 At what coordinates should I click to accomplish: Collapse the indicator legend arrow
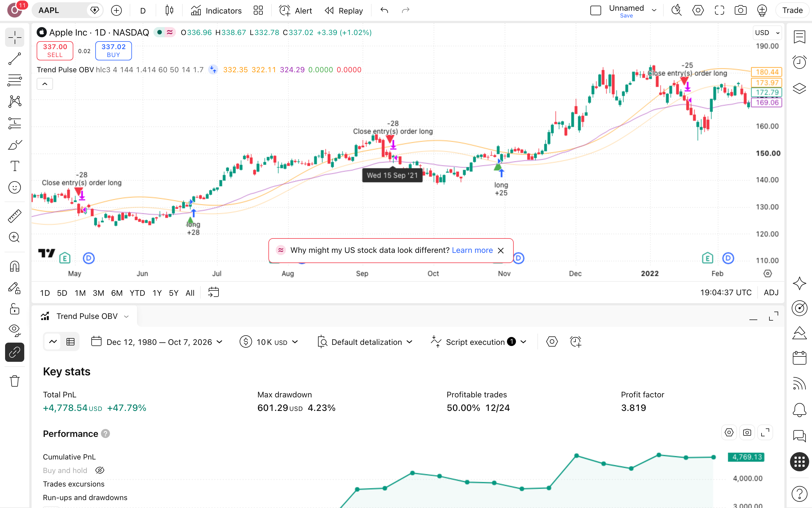click(x=45, y=84)
